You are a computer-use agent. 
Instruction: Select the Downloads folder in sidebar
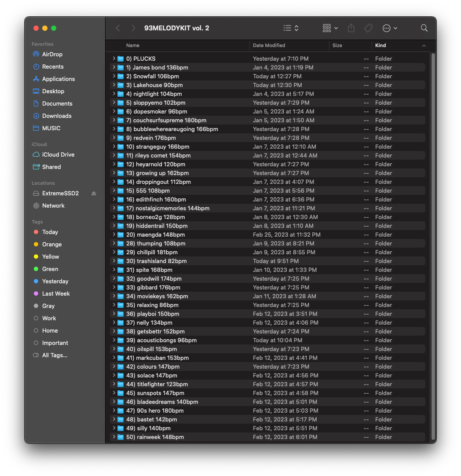tap(56, 116)
